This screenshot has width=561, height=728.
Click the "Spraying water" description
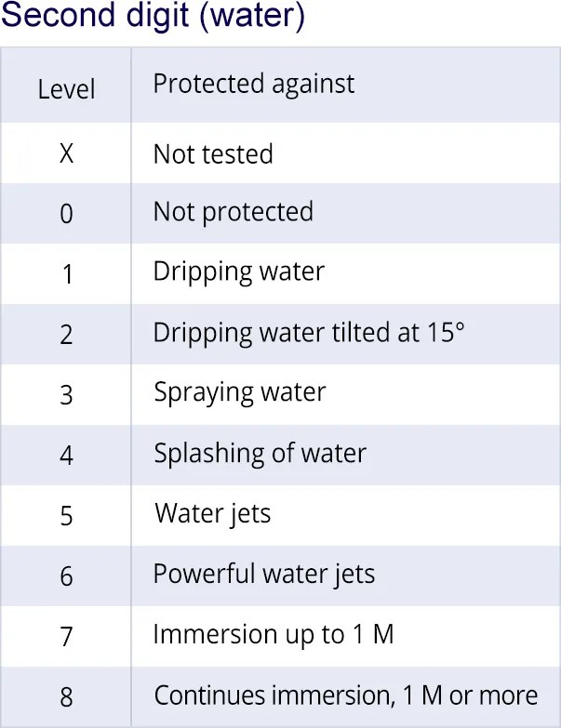tap(240, 392)
